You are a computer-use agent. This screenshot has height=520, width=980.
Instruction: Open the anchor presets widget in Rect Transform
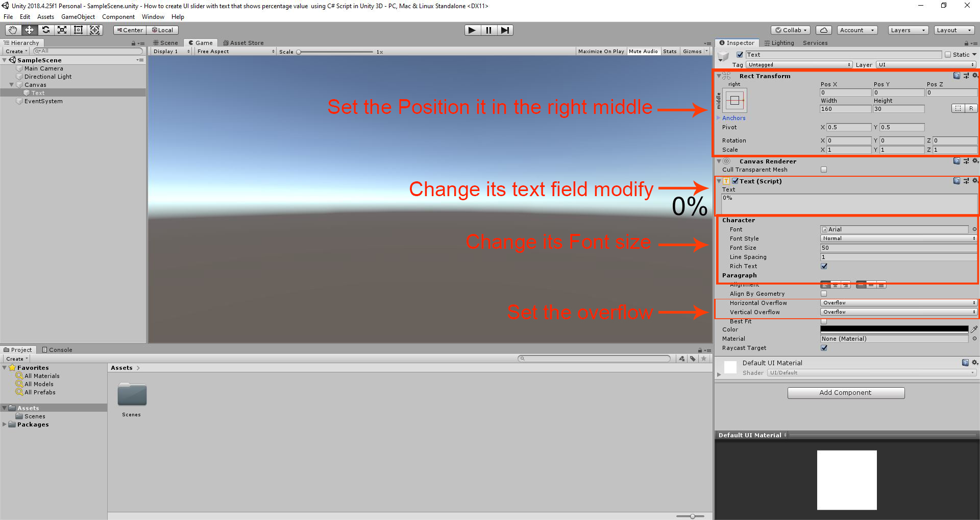click(735, 100)
